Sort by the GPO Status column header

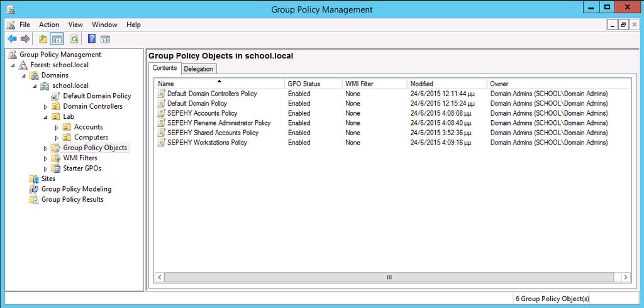point(313,84)
